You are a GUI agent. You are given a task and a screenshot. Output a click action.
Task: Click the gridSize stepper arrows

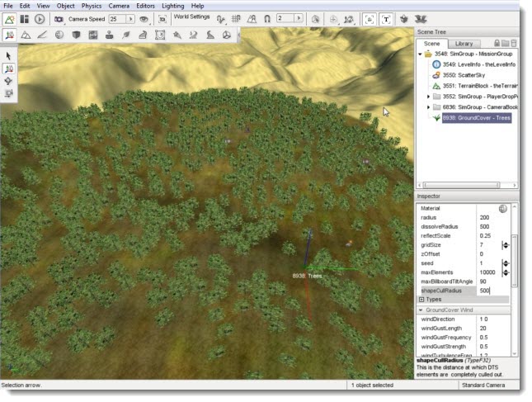coord(506,245)
